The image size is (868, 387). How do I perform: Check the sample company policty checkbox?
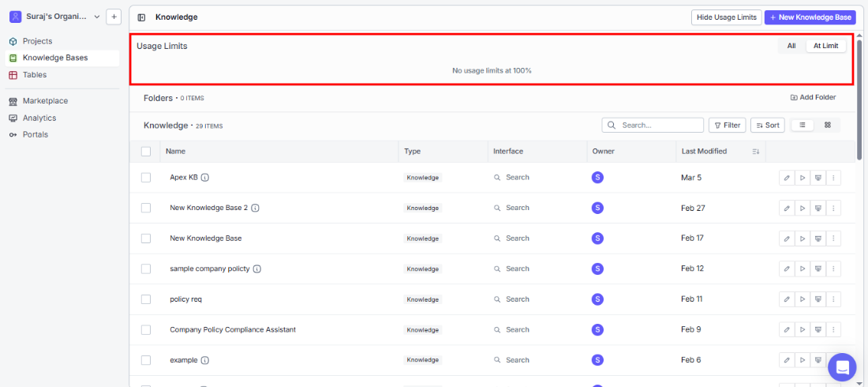(146, 269)
